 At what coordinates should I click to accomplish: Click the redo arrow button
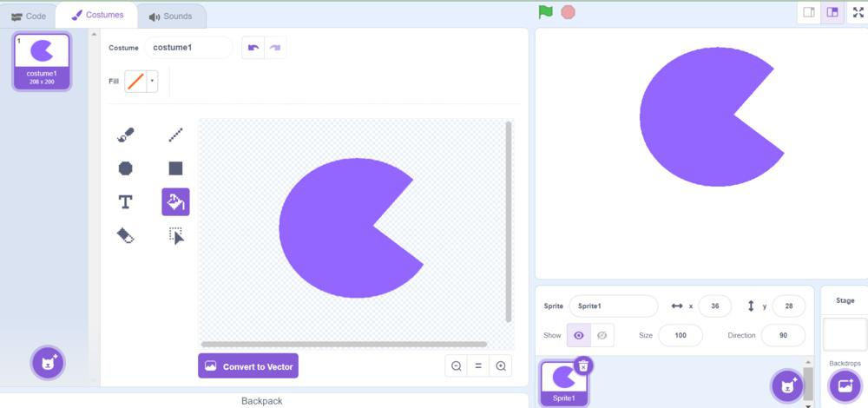point(275,48)
